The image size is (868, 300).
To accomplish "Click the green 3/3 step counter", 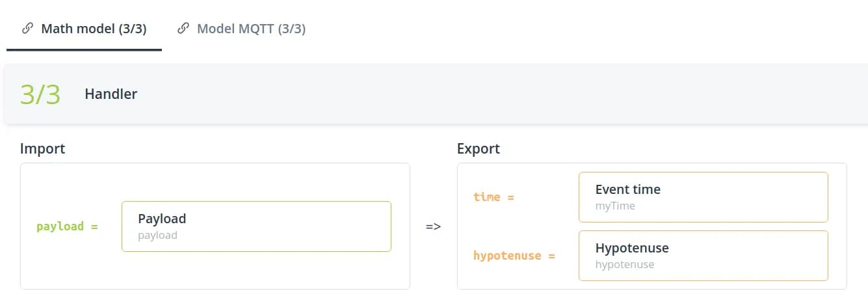I will [x=40, y=94].
